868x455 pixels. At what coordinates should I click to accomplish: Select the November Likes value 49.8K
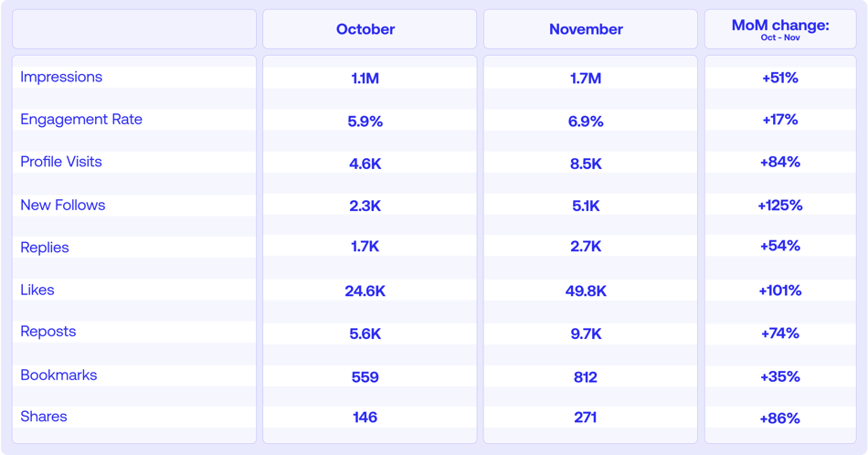click(586, 291)
